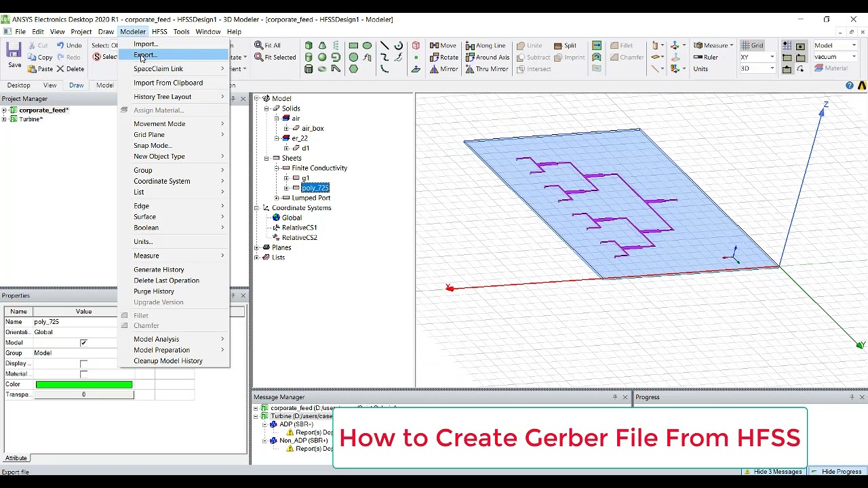
Task: Click the Thru Mirror duplicate icon
Action: [470, 69]
